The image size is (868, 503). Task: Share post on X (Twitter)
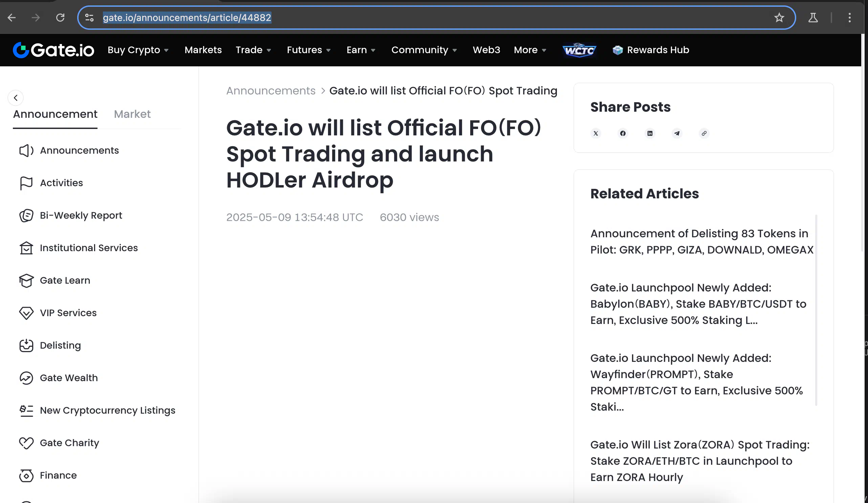[x=595, y=133]
